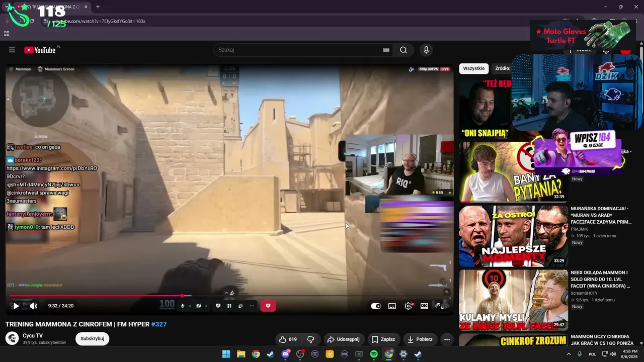Show hidden system tray icons
This screenshot has height=362, width=644.
[569, 354]
